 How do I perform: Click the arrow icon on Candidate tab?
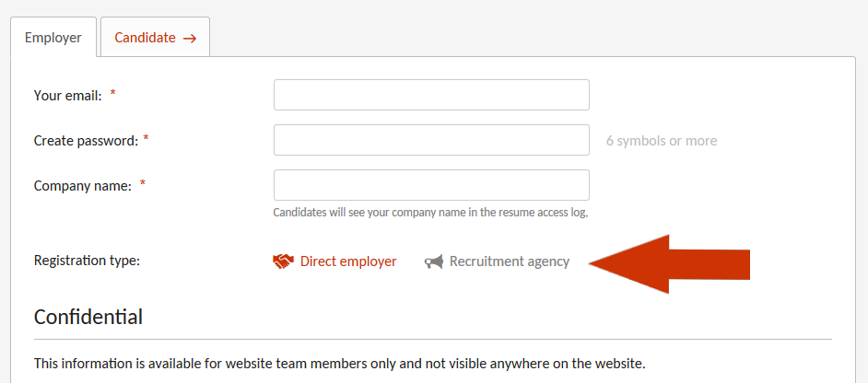[x=190, y=39]
